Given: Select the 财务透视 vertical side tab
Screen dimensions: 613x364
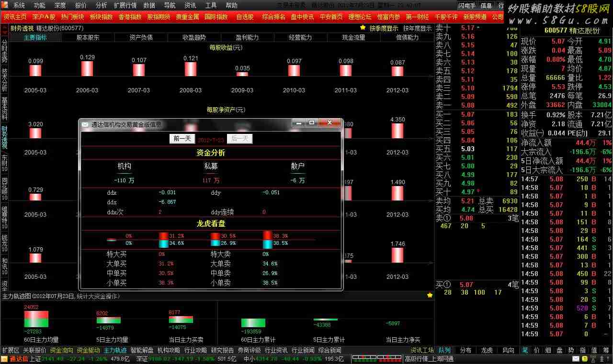Looking at the screenshot, I should pyautogui.click(x=4, y=138).
